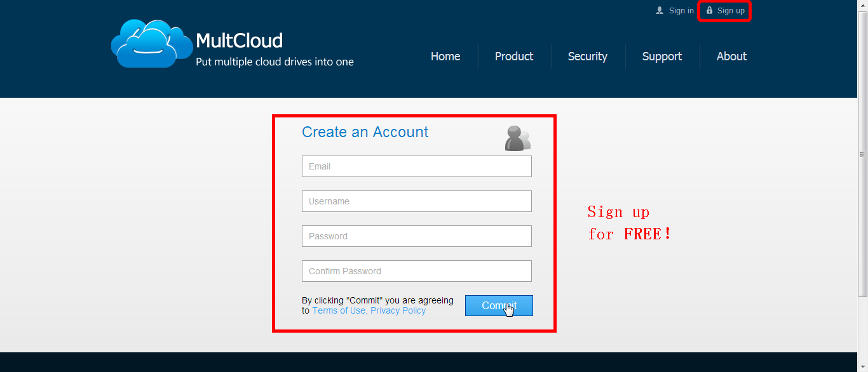Image resolution: width=868 pixels, height=372 pixels.
Task: Focus the Email input field
Action: coord(416,166)
